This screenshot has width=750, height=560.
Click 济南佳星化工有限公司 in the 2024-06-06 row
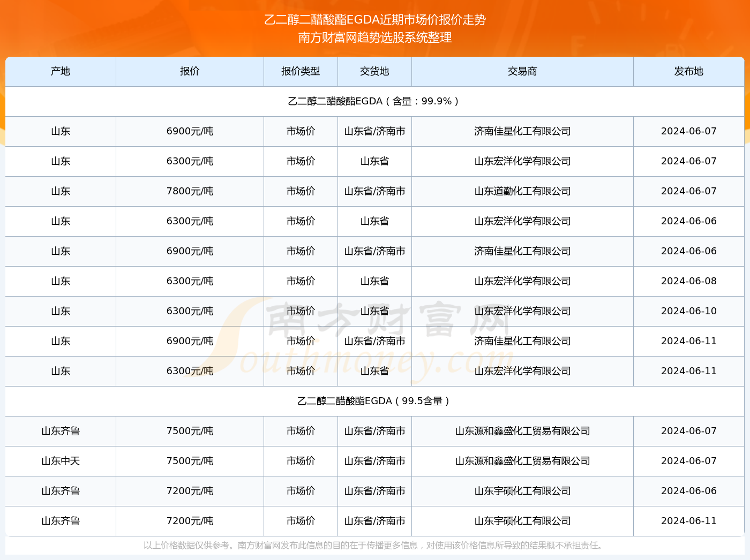(522, 251)
